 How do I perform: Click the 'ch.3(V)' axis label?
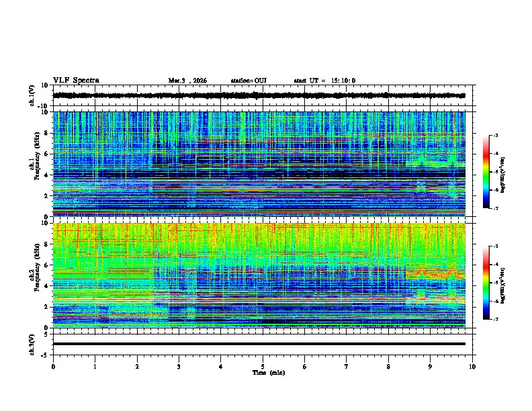pos(32,345)
